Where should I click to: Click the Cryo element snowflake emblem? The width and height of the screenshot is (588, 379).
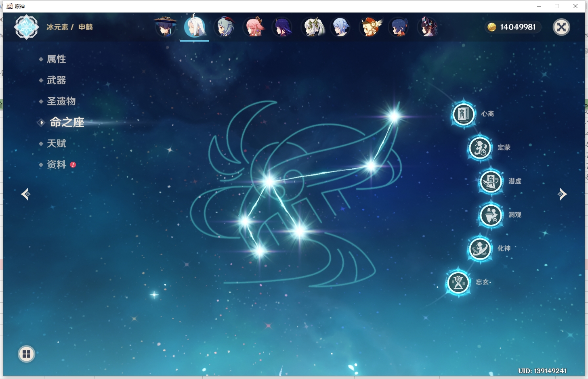[26, 27]
